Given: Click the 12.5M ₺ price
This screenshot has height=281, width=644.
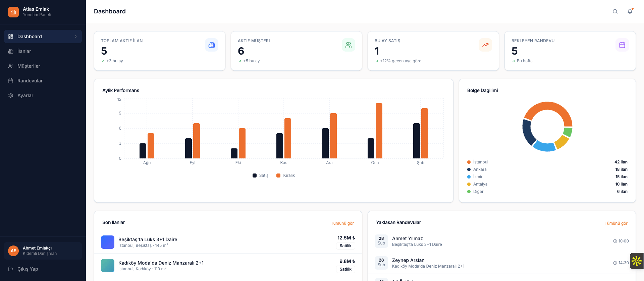Looking at the screenshot, I should click(346, 238).
